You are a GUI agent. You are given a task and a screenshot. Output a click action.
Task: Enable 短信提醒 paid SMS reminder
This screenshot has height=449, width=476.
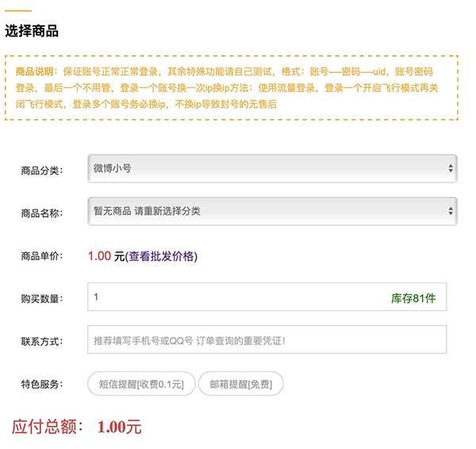pyautogui.click(x=140, y=385)
